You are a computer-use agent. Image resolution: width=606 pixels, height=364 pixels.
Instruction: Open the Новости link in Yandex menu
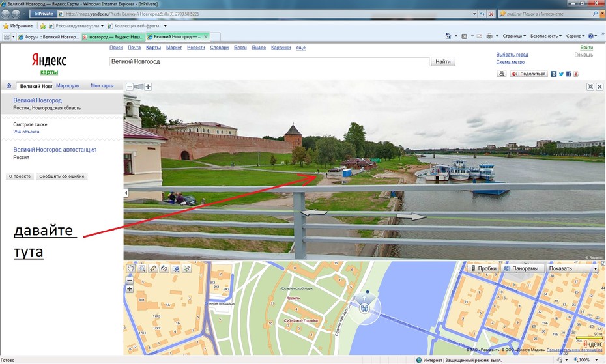click(x=196, y=48)
